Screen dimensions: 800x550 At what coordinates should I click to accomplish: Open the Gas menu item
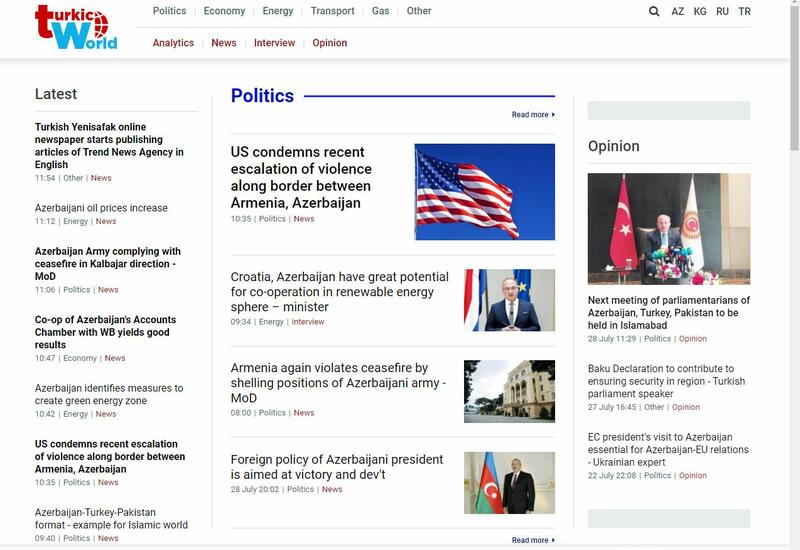(381, 11)
